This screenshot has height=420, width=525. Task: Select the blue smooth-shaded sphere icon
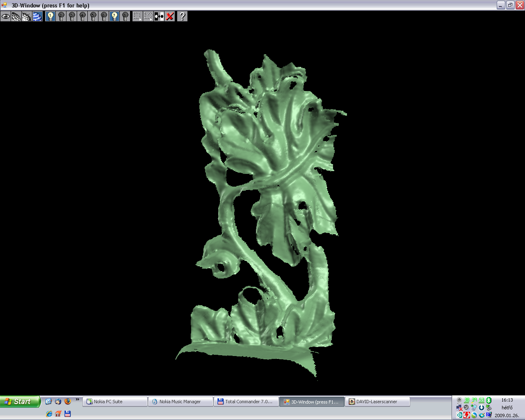point(37,16)
